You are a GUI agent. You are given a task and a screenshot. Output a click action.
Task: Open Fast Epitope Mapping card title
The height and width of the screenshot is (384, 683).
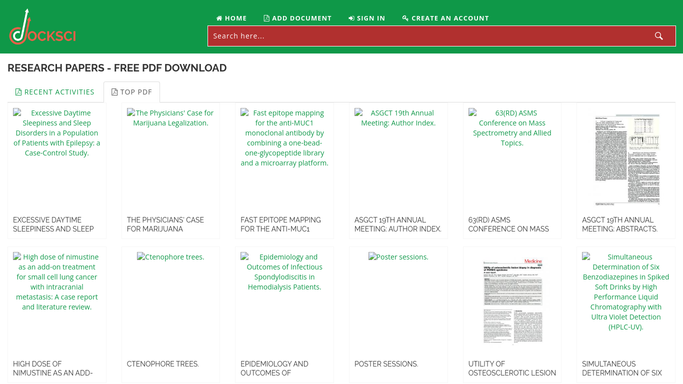pyautogui.click(x=281, y=224)
